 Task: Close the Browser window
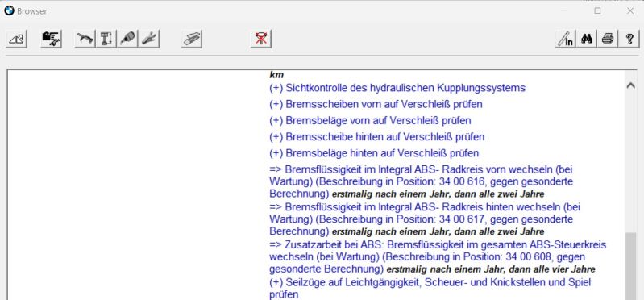point(630,11)
